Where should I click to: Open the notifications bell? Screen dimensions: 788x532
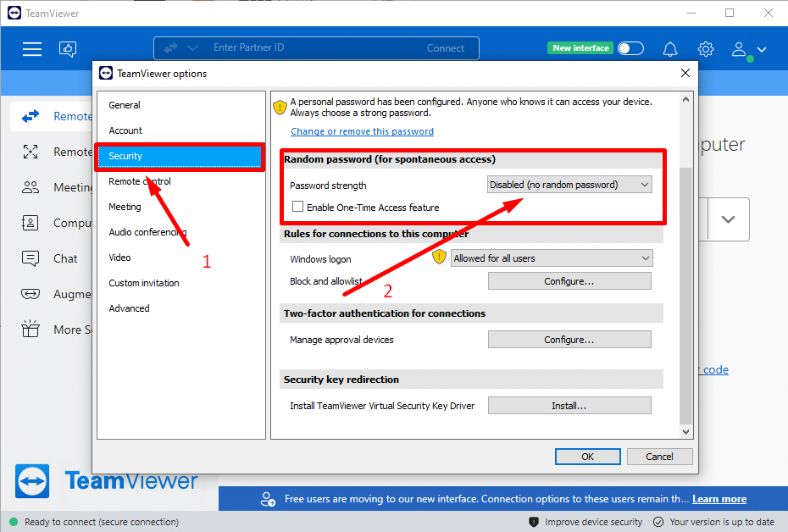click(670, 49)
